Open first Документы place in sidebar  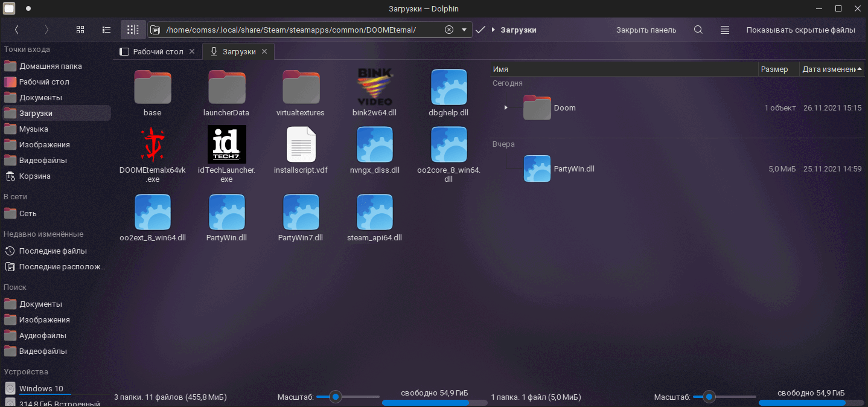click(x=56, y=98)
